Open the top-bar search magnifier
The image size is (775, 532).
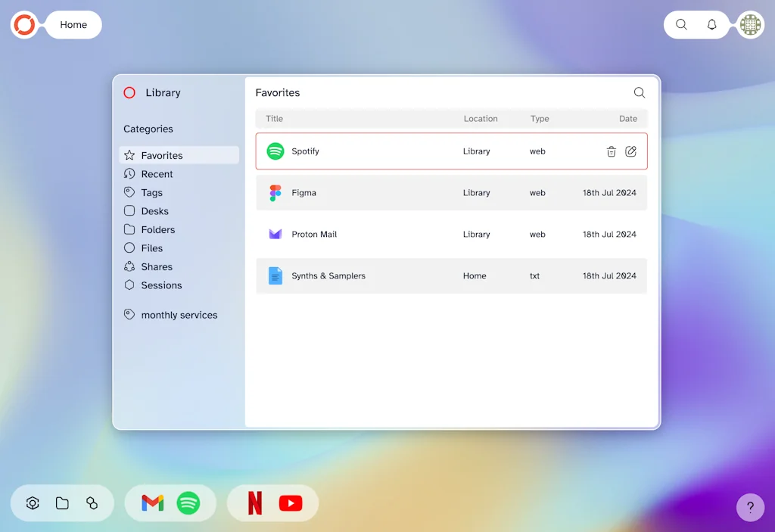pyautogui.click(x=680, y=24)
